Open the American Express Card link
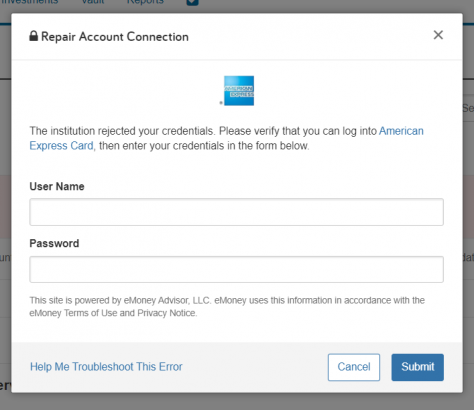This screenshot has width=474, height=410. point(226,138)
